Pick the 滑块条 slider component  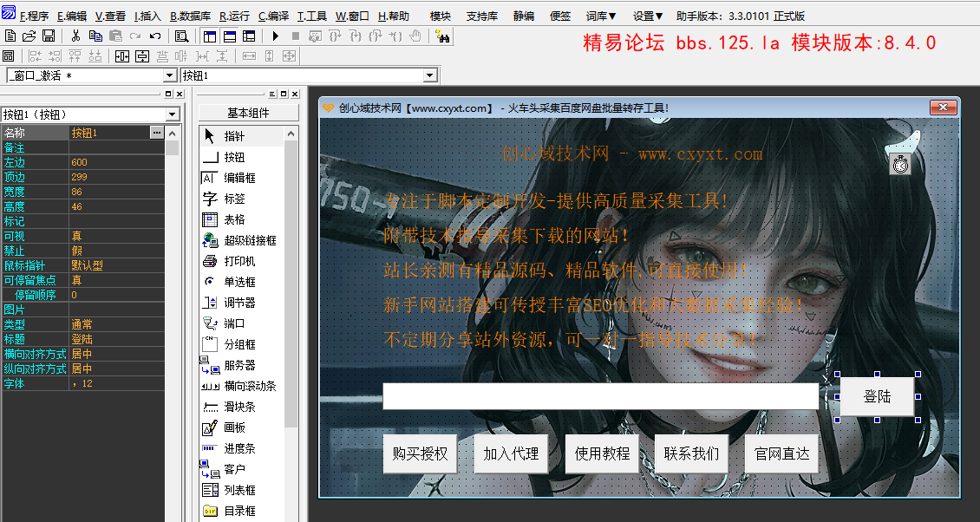pos(242,407)
